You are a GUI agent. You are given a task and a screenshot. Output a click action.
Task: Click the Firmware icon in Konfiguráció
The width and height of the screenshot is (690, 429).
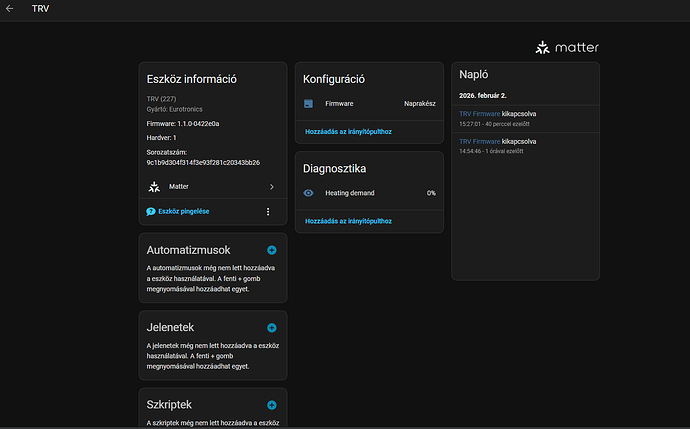coord(309,103)
